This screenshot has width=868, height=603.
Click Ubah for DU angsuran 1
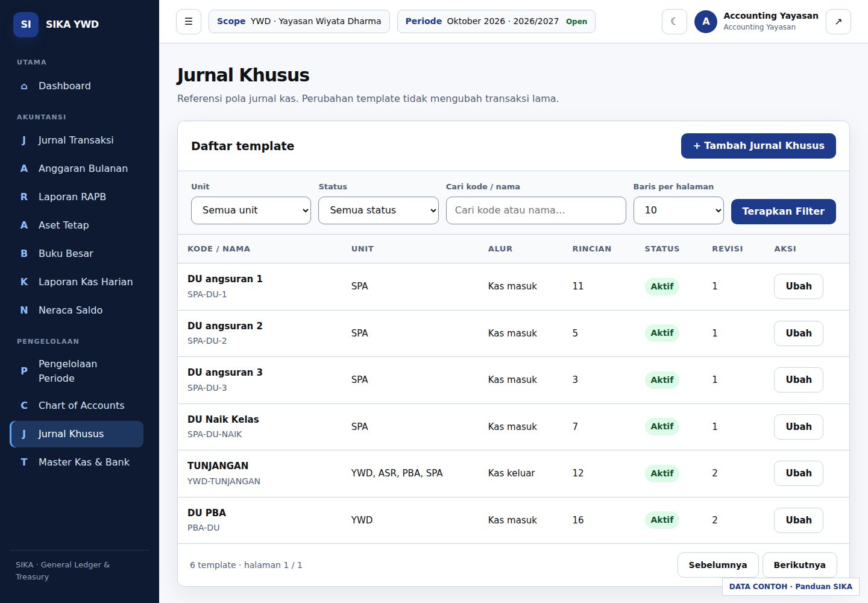coord(799,286)
